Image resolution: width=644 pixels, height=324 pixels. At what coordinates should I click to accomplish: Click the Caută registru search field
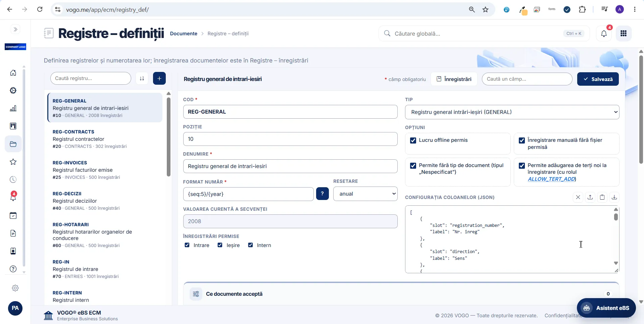point(91,78)
